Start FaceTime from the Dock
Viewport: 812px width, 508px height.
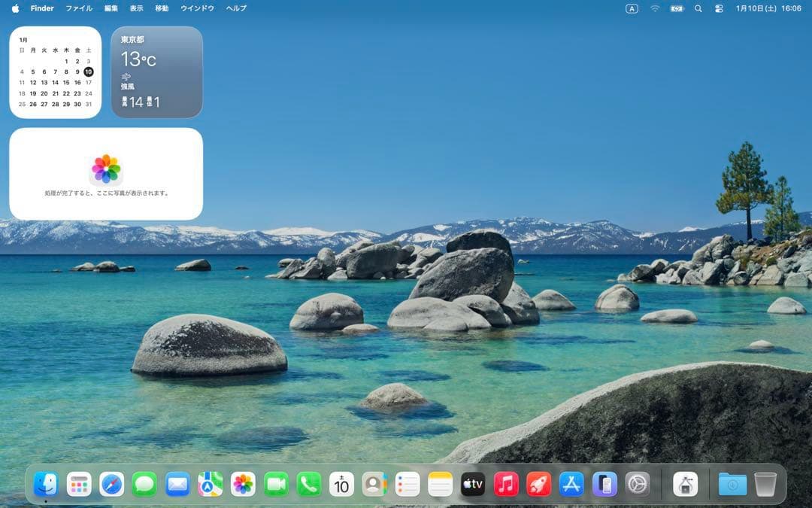click(x=277, y=485)
